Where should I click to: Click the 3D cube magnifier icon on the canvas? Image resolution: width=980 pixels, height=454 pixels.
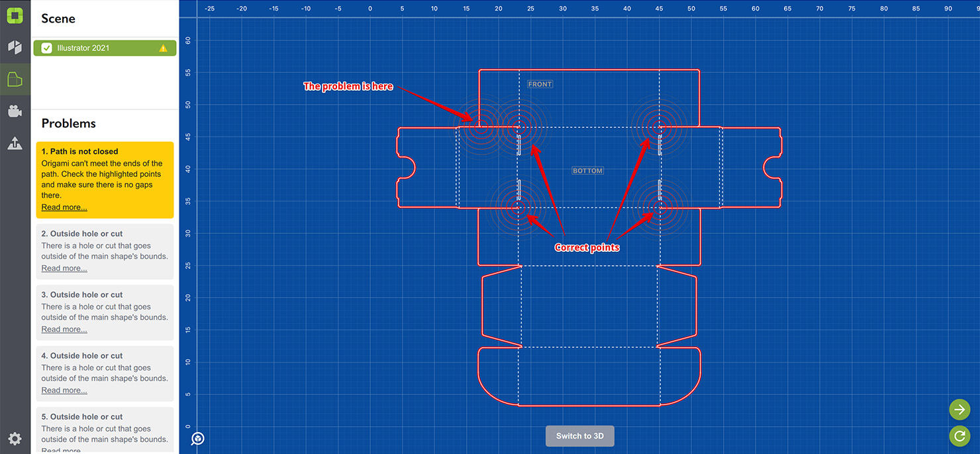point(197,438)
